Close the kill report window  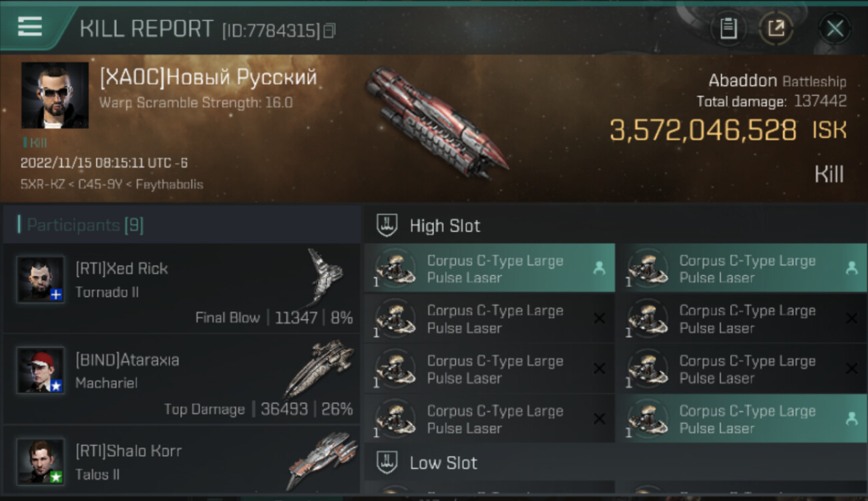835,29
